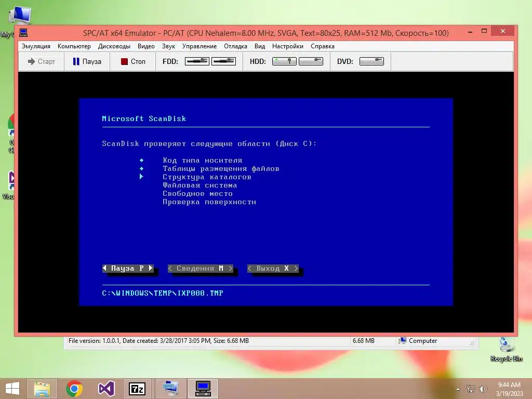The image size is (532, 399).
Task: Click the second HDD drive icon
Action: (x=311, y=61)
